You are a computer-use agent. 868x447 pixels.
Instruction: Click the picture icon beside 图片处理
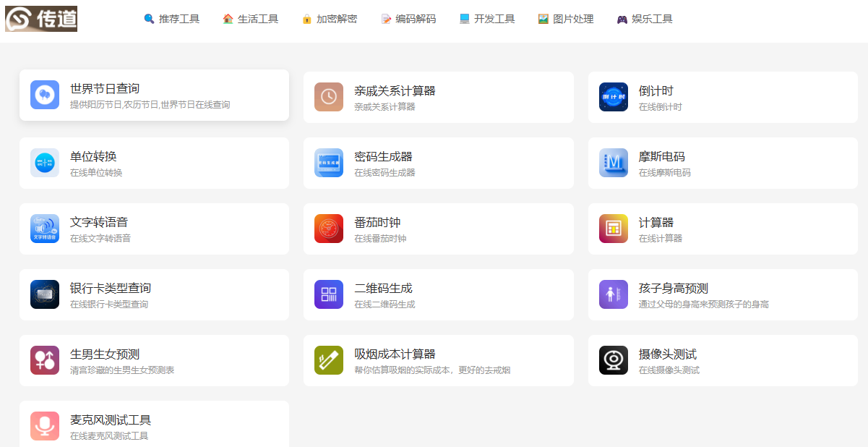coord(543,19)
